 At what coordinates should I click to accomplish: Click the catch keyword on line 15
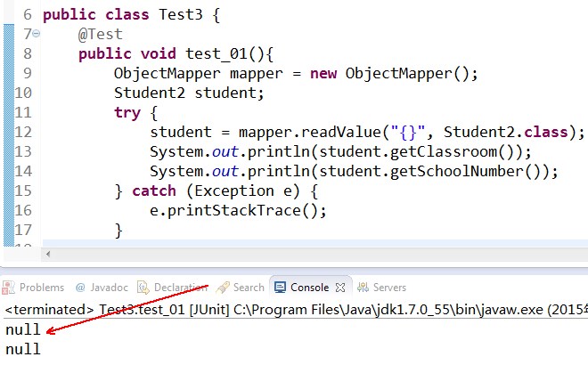pyautogui.click(x=154, y=191)
